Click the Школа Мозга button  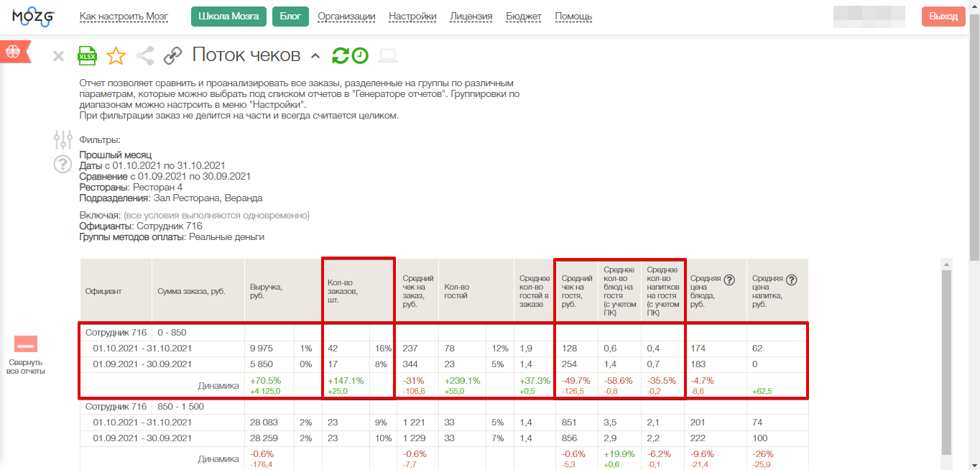click(228, 17)
